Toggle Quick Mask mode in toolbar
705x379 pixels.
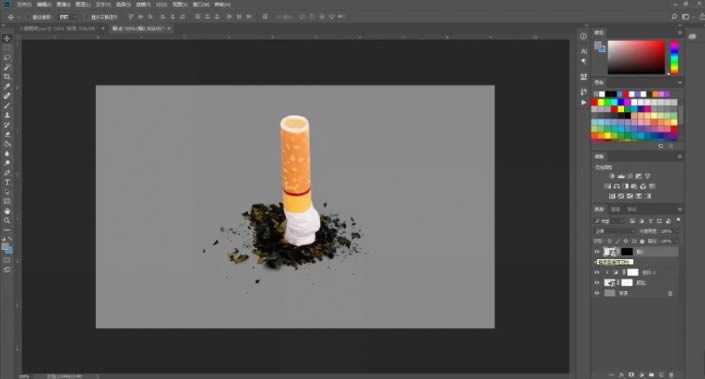[x=7, y=260]
